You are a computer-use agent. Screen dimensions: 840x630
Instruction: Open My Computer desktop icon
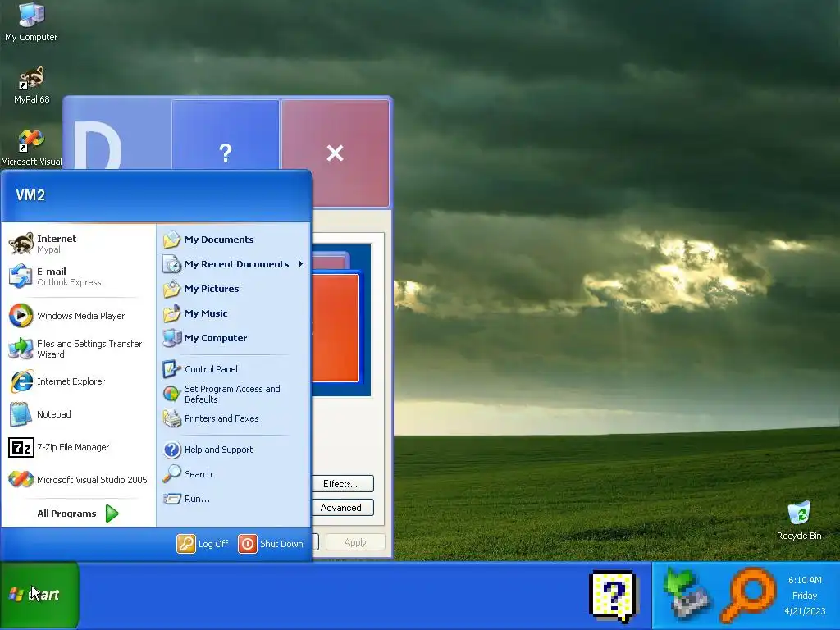(x=31, y=21)
